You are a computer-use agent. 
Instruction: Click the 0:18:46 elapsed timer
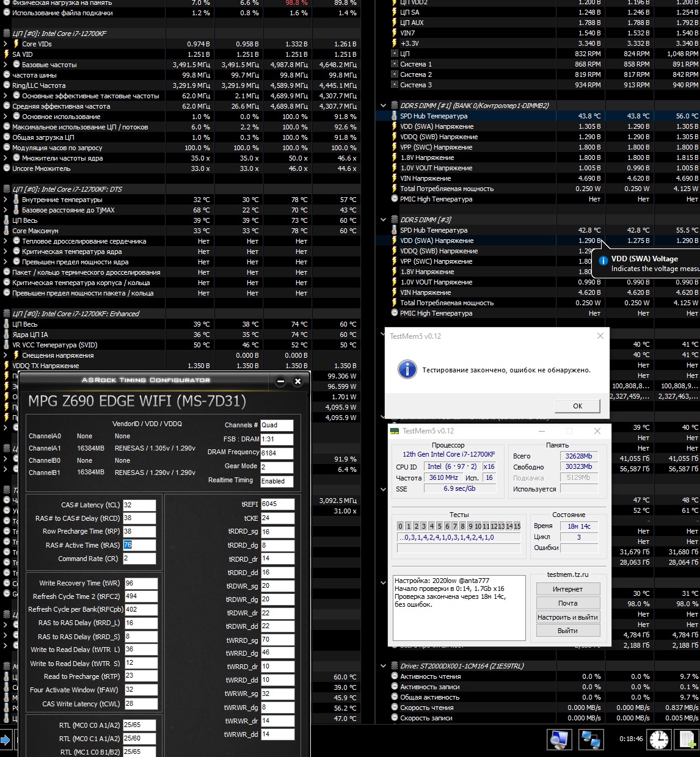coord(631,739)
